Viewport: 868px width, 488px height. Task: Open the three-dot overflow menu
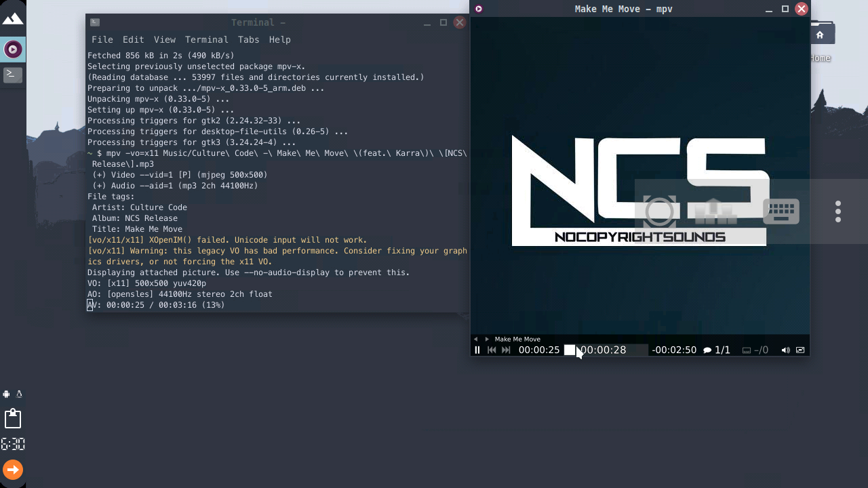click(838, 211)
